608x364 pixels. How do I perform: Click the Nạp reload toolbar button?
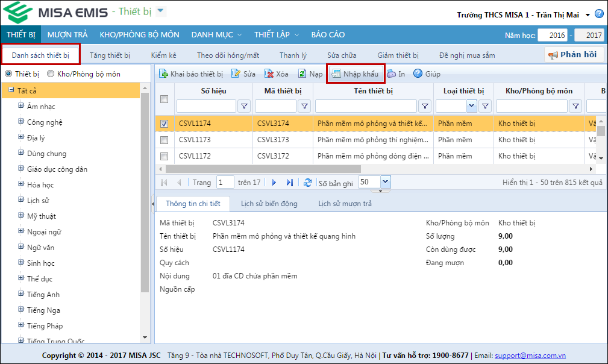(310, 74)
